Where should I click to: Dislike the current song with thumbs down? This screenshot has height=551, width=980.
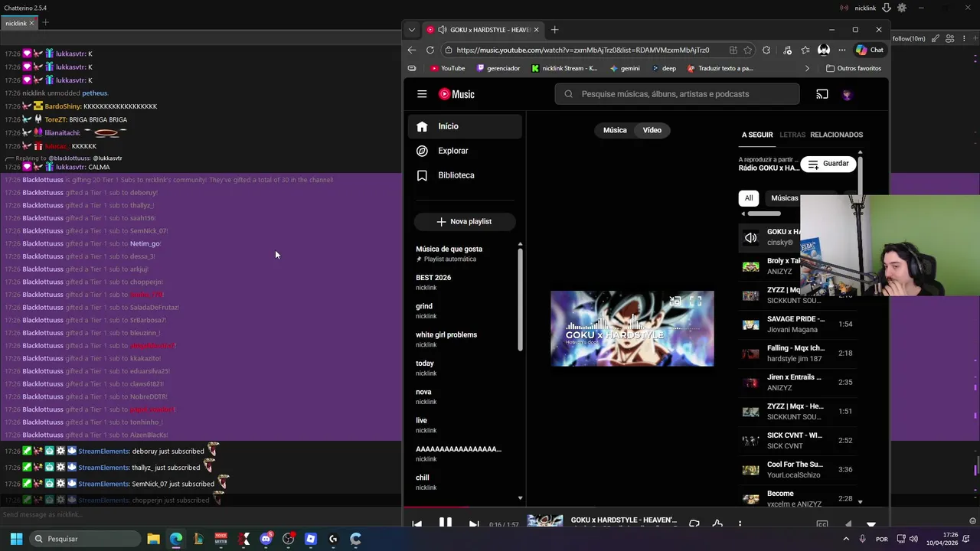(694, 524)
